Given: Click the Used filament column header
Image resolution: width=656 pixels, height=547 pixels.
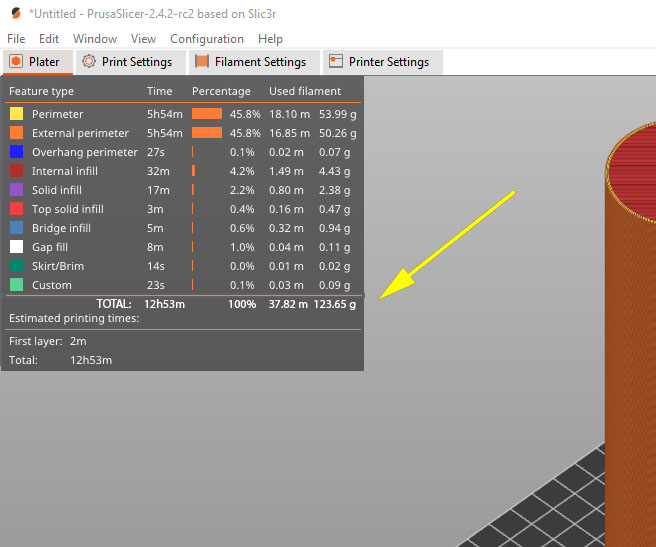Looking at the screenshot, I should coord(305,91).
